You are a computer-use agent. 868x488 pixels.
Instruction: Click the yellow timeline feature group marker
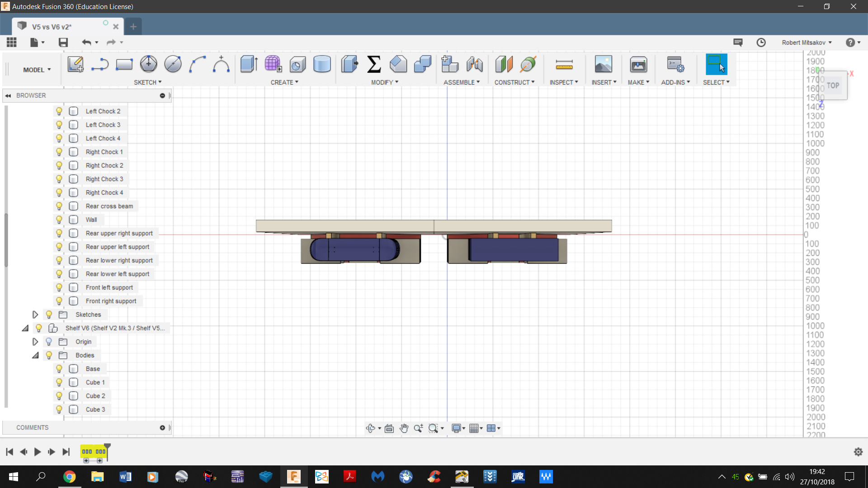(x=94, y=451)
